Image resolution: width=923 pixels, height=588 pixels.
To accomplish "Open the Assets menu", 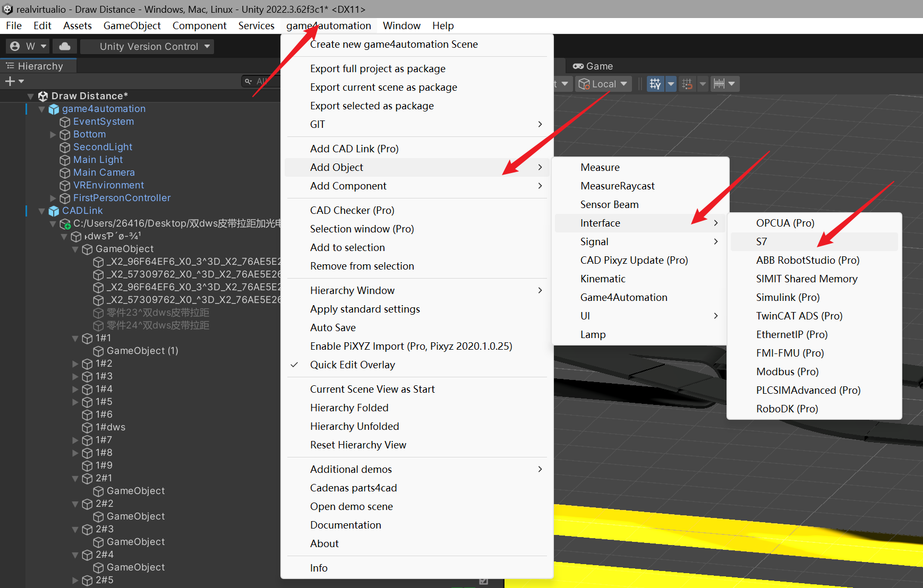I will point(78,25).
